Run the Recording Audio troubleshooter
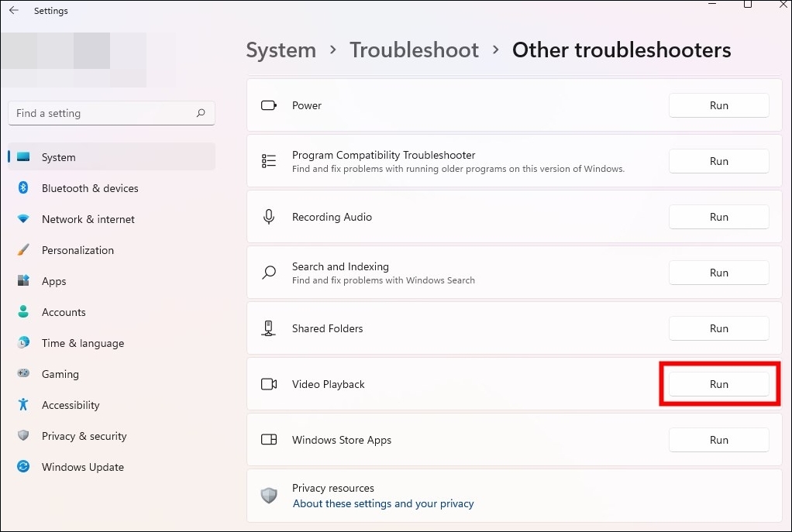Image resolution: width=792 pixels, height=532 pixels. tap(718, 217)
